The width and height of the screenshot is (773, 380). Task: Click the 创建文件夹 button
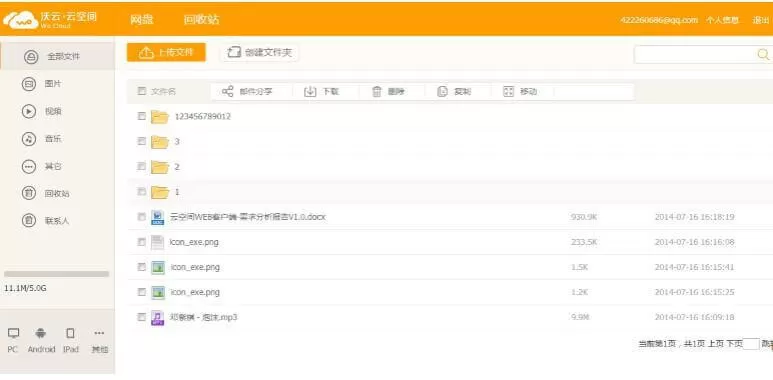point(260,53)
